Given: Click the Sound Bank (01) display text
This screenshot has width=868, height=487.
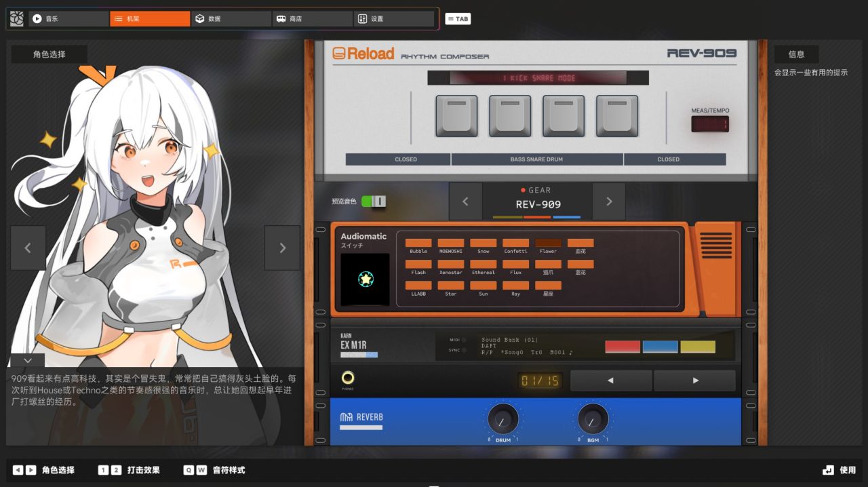Looking at the screenshot, I should click(509, 340).
